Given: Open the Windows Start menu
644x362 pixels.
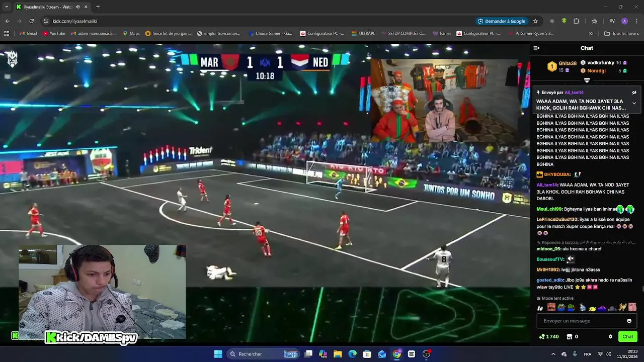Looking at the screenshot, I should point(218,354).
